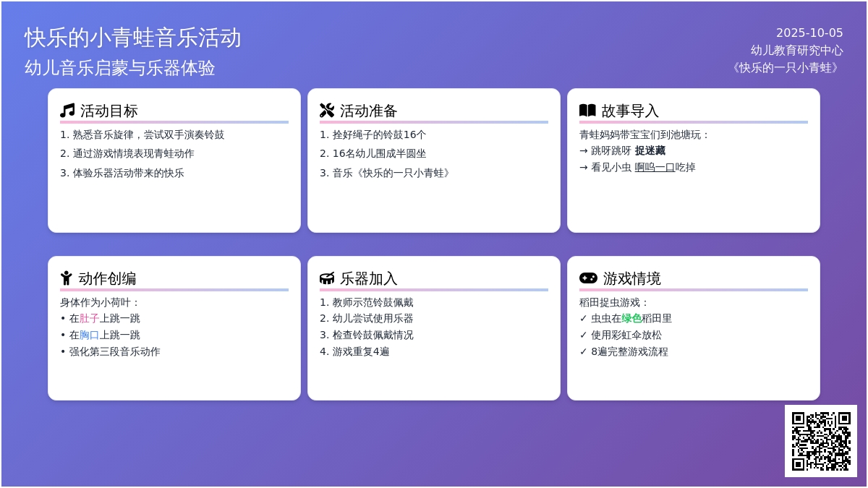Select the child figure icon beside 动作创编
The width and height of the screenshot is (868, 488).
click(x=67, y=278)
